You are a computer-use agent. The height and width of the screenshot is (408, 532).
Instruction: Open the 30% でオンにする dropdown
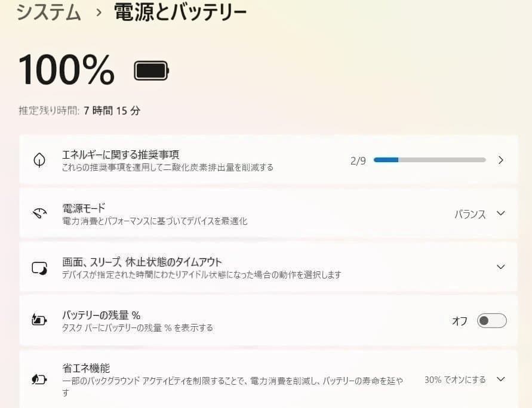tap(500, 379)
